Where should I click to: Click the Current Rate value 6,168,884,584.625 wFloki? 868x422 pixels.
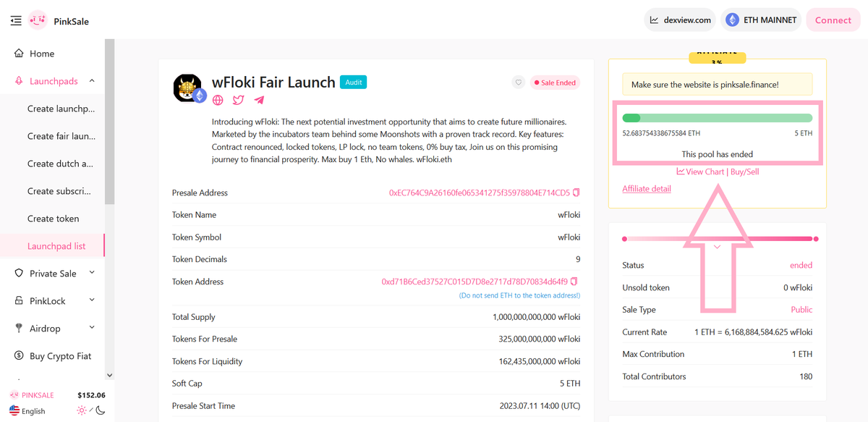click(x=754, y=332)
